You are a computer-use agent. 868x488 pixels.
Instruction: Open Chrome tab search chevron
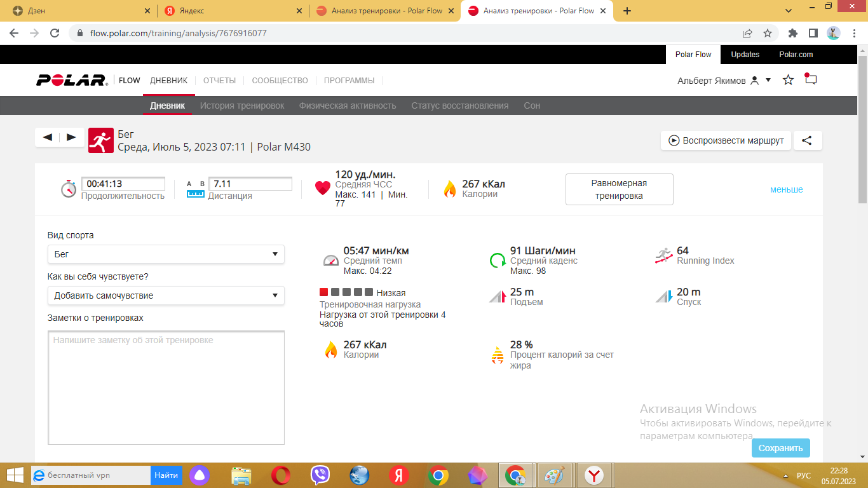click(789, 11)
